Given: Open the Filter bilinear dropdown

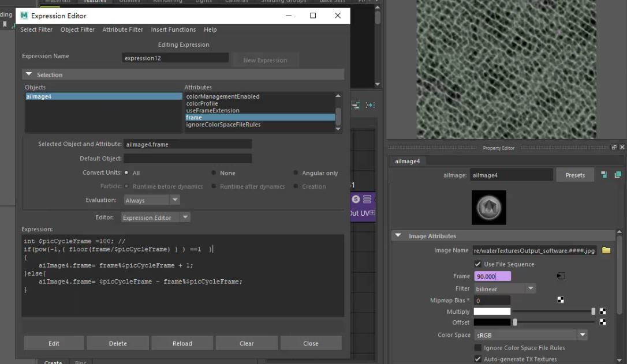Looking at the screenshot, I should pos(505,288).
